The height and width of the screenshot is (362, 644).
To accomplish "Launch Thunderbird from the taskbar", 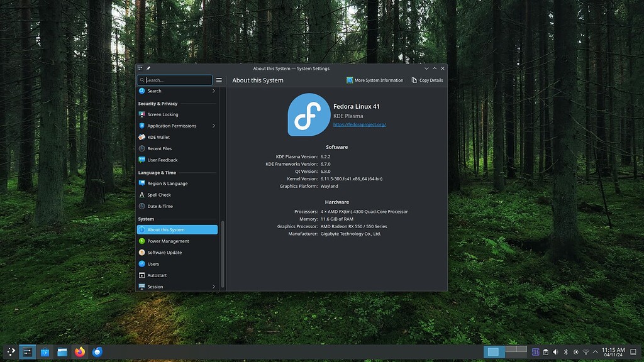I will (x=96, y=352).
